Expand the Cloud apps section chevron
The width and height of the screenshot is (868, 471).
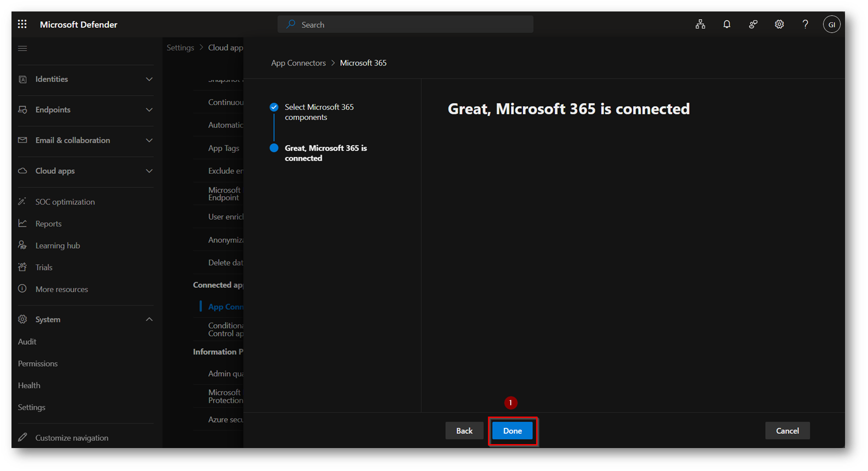tap(149, 171)
